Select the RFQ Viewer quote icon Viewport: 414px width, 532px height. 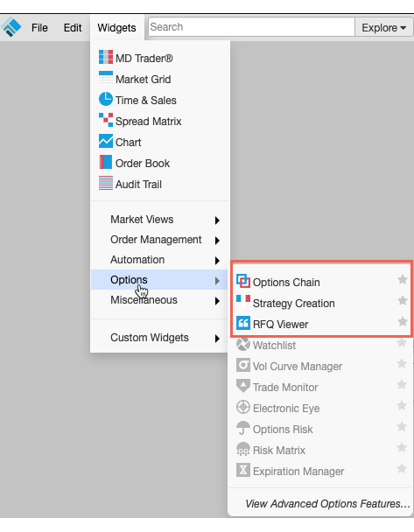[243, 323]
